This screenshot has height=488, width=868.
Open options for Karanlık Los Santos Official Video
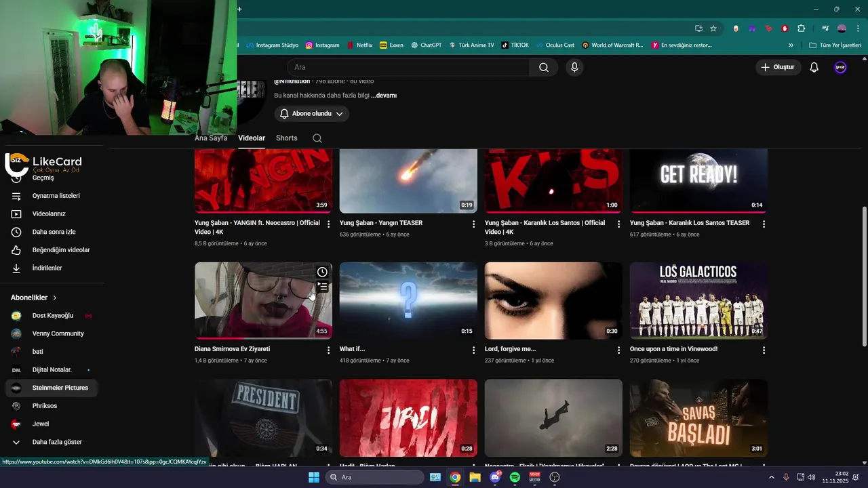coord(619,224)
